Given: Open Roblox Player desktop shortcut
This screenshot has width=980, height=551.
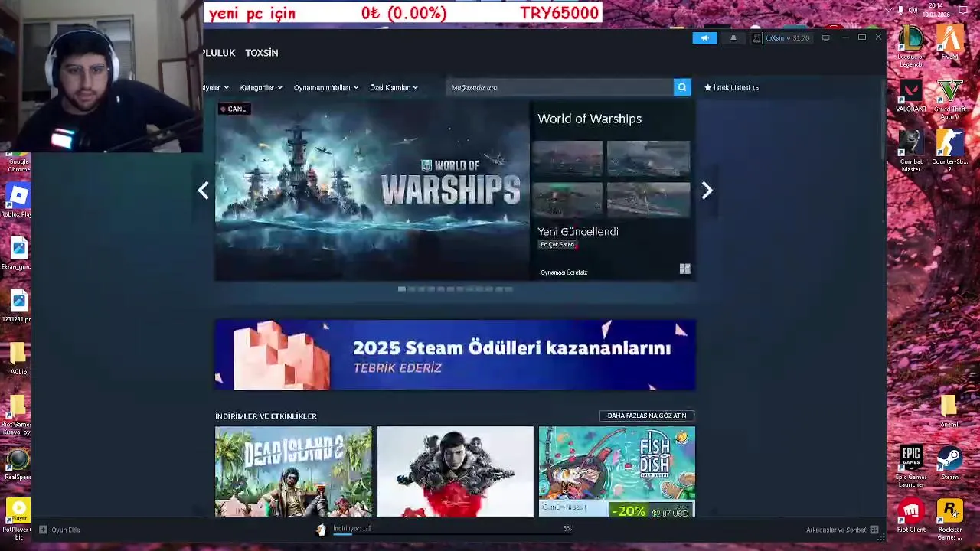Looking at the screenshot, I should 17,201.
